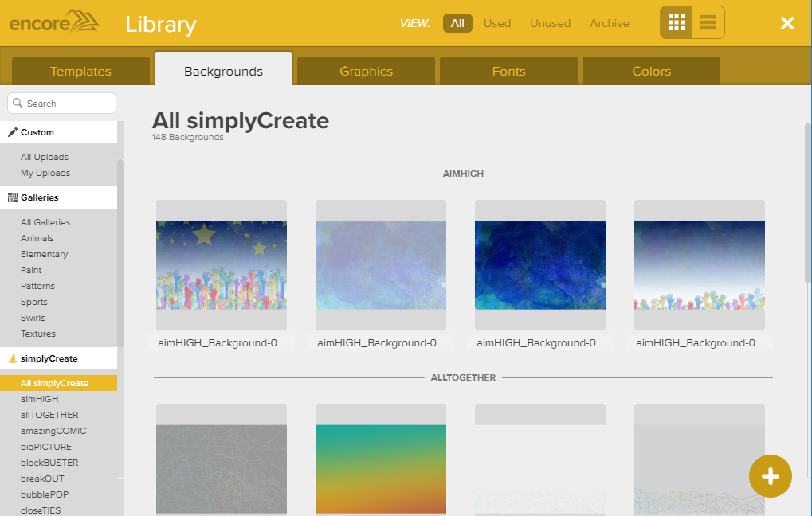812x516 pixels.
Task: Expand the Custom section with pencil icon
Action: tap(59, 132)
